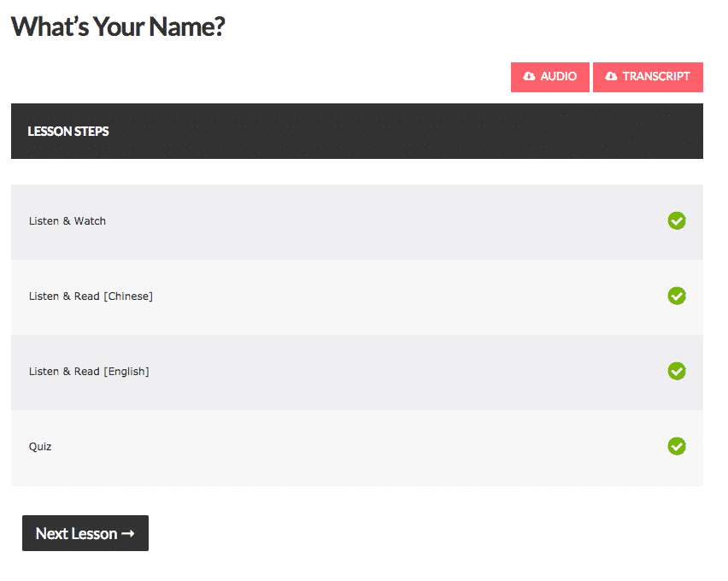Select the Listen & Read [English] row background
This screenshot has width=728, height=581.
[x=385, y=372]
